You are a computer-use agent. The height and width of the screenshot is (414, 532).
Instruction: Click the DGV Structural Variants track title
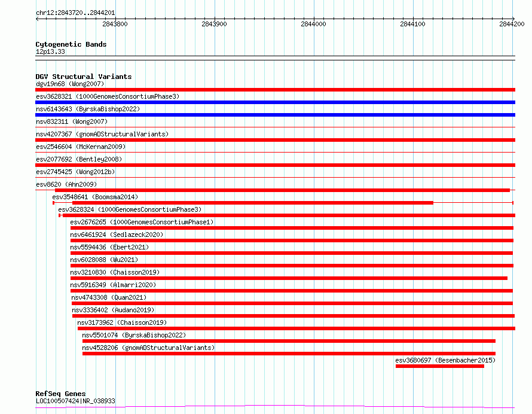coord(84,77)
